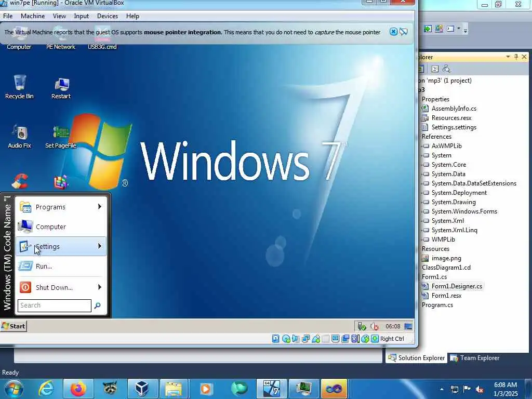Screen dimensions: 532x399
Task: Click the guest tray muted speaker icon
Action: 374,326
